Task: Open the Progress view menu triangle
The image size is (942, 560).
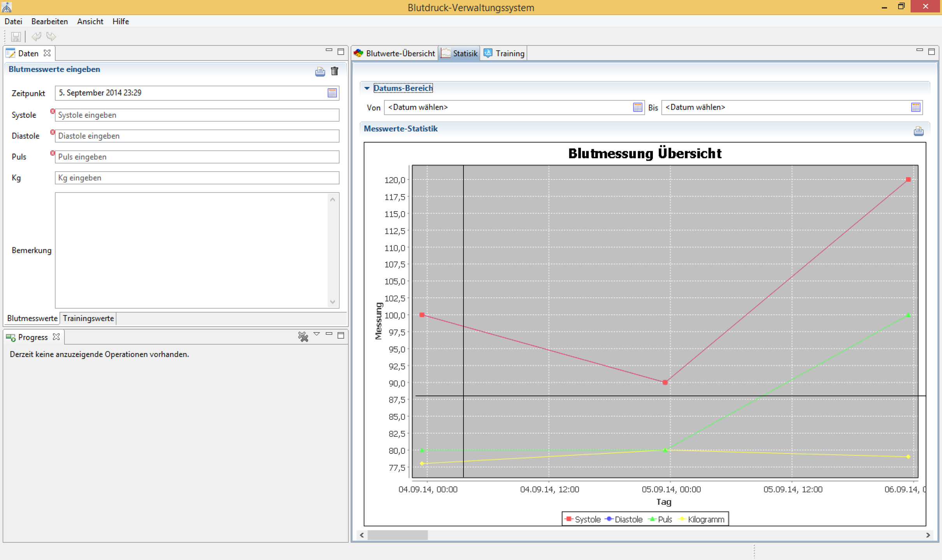Action: pyautogui.click(x=317, y=334)
